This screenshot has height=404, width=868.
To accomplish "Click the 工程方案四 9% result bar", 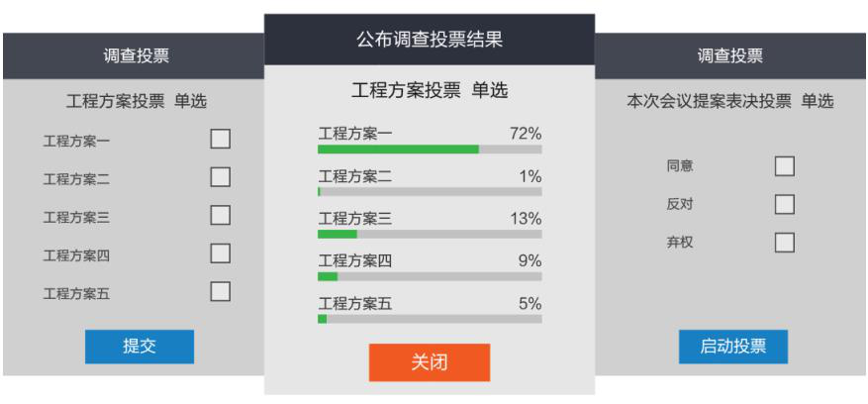I will point(430,277).
